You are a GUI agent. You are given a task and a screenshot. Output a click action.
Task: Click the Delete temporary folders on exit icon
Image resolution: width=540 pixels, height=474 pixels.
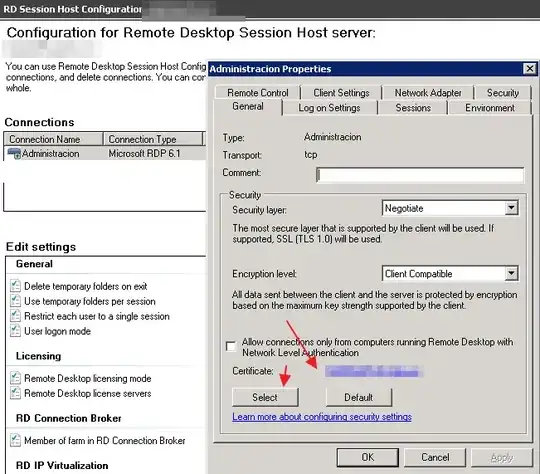point(15,286)
